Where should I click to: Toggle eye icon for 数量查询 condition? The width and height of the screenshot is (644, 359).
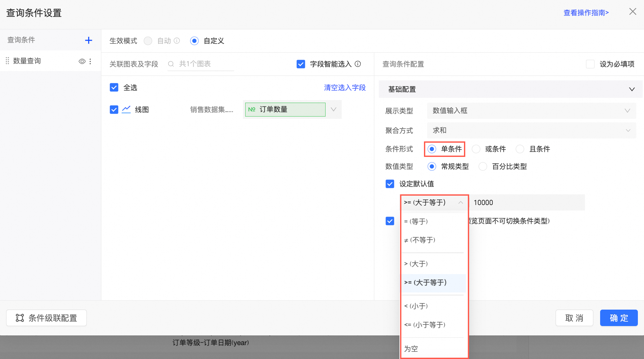click(82, 61)
